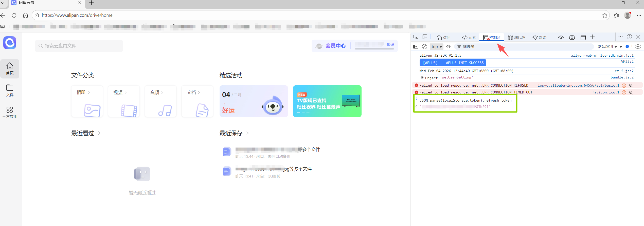Add more tools with the plus icon
Screen dimensions: 644x226
click(592, 37)
